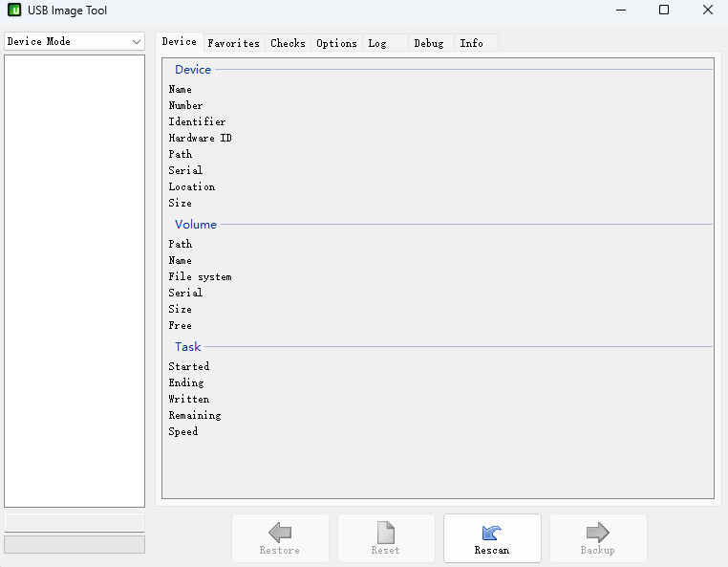This screenshot has width=728, height=567.
Task: Minimize the USB Image Tool window
Action: 621,10
